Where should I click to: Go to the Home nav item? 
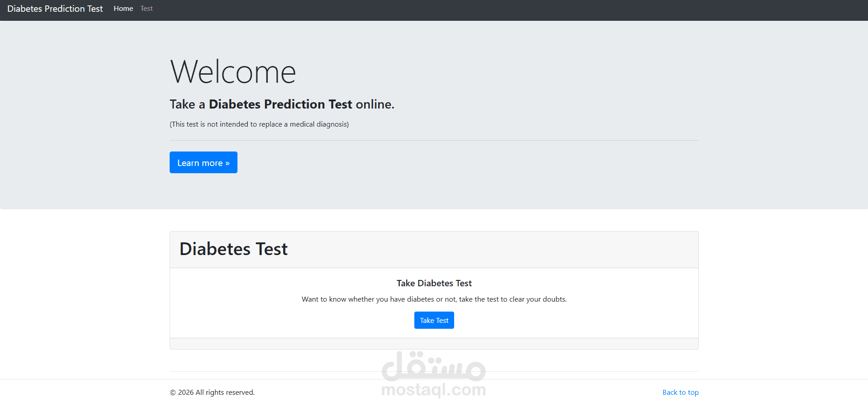123,9
